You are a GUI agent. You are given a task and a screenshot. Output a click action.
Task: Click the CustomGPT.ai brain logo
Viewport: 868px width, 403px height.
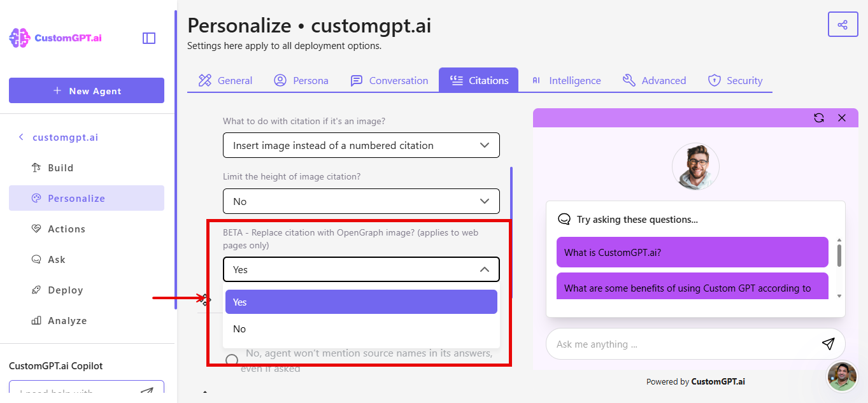[20, 38]
